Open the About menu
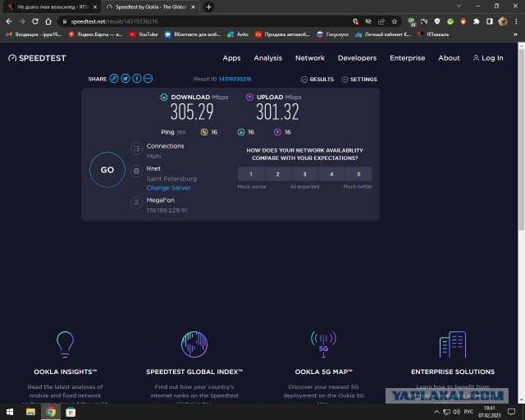 click(x=449, y=58)
